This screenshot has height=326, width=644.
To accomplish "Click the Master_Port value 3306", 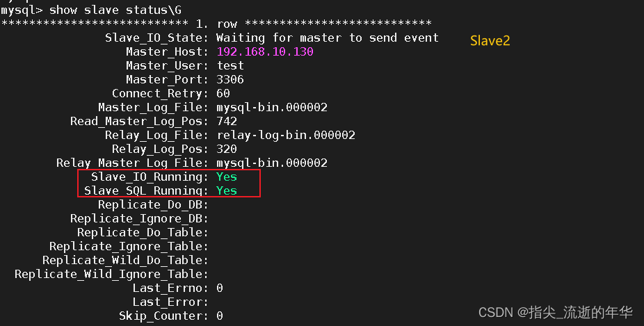I will [x=230, y=80].
